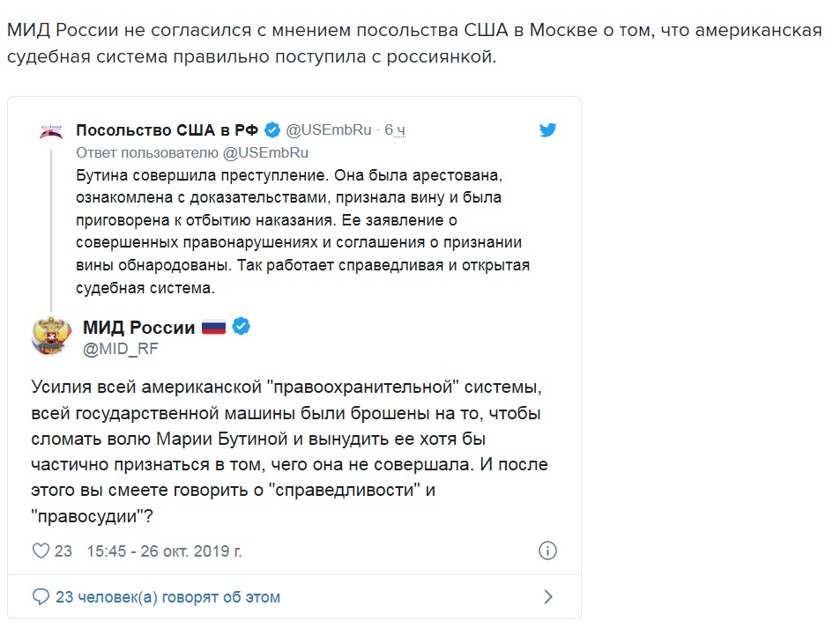The image size is (840, 628).
Task: Open tweet date 15:45 - 26 окт. 2019
Action: click(x=165, y=550)
